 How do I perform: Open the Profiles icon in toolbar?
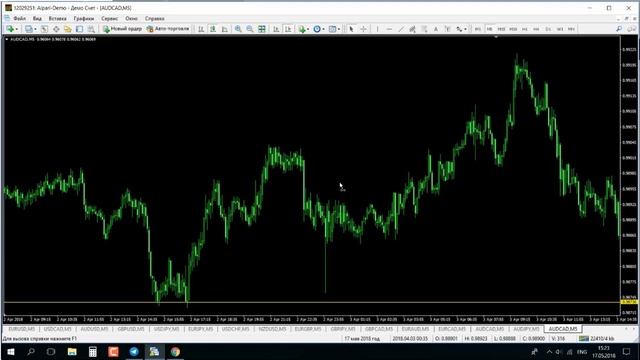pos(28,29)
